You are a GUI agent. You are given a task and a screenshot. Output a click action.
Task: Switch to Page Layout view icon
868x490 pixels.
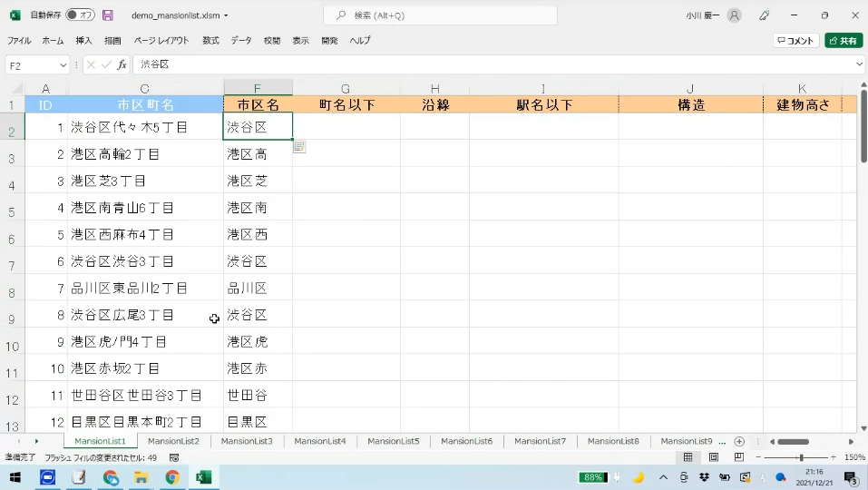(x=714, y=457)
